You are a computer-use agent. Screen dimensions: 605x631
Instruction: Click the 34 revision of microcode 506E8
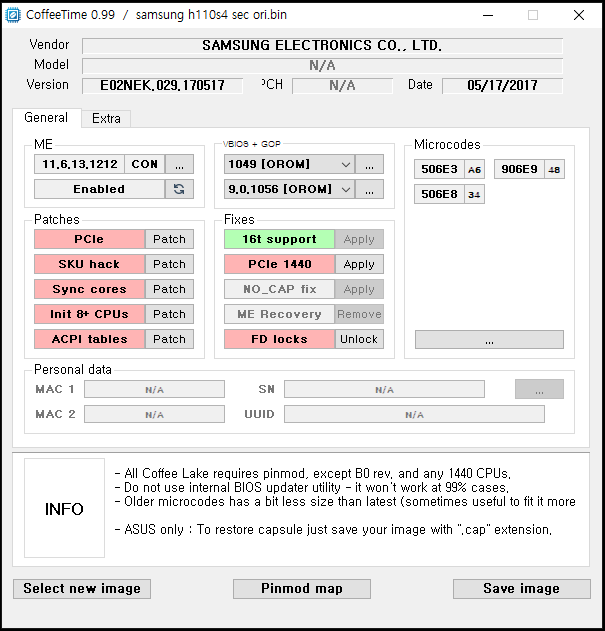tap(475, 194)
